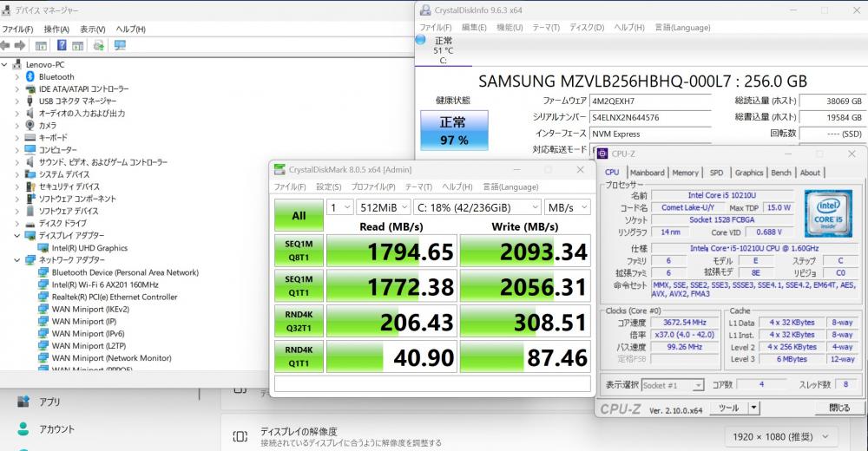The width and height of the screenshot is (868, 451).
Task: Click the All benchmark button
Action: pyautogui.click(x=299, y=215)
